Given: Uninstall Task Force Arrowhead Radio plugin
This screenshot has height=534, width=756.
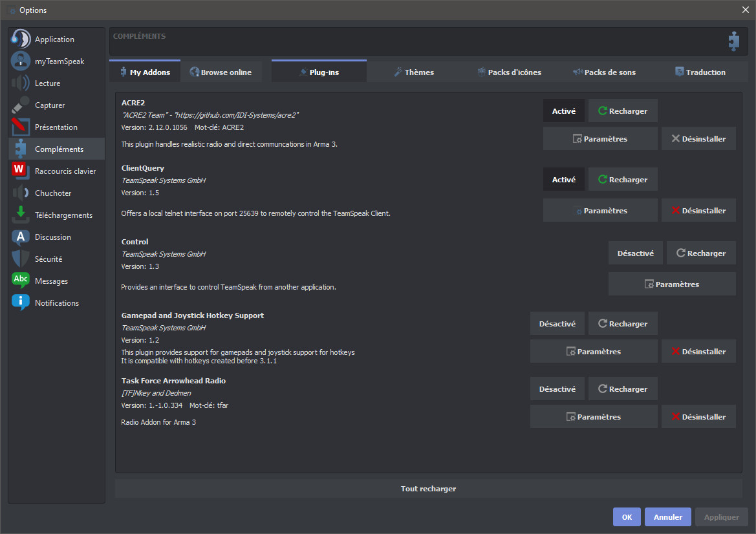Looking at the screenshot, I should [698, 417].
